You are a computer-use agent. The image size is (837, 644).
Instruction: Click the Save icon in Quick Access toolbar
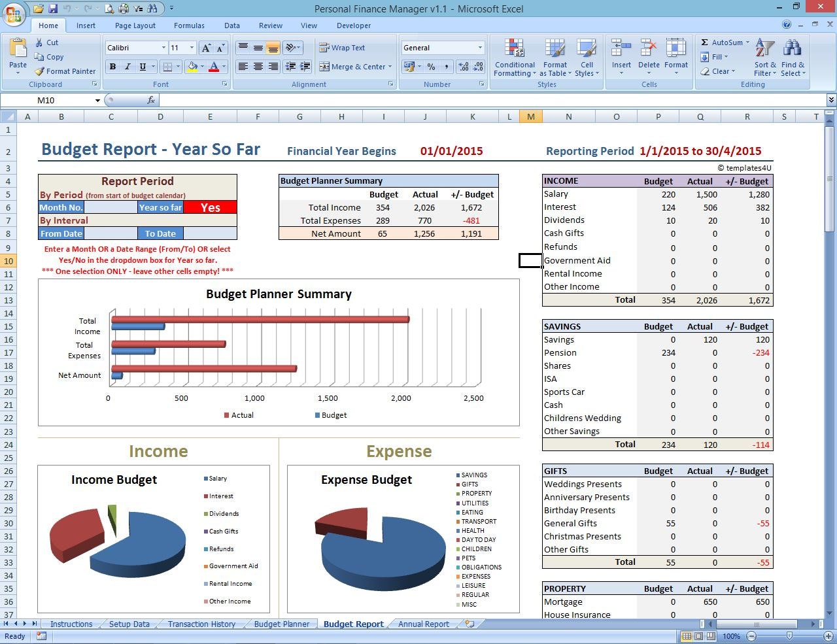click(53, 8)
